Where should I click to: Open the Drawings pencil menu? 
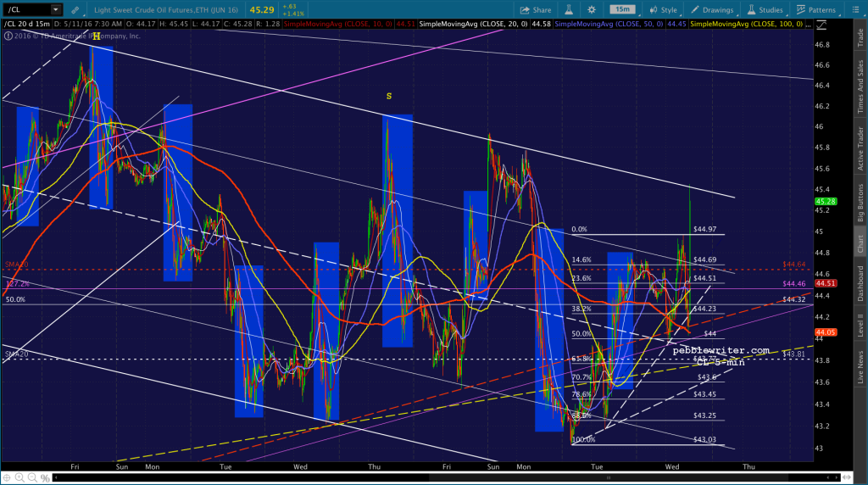click(712, 10)
